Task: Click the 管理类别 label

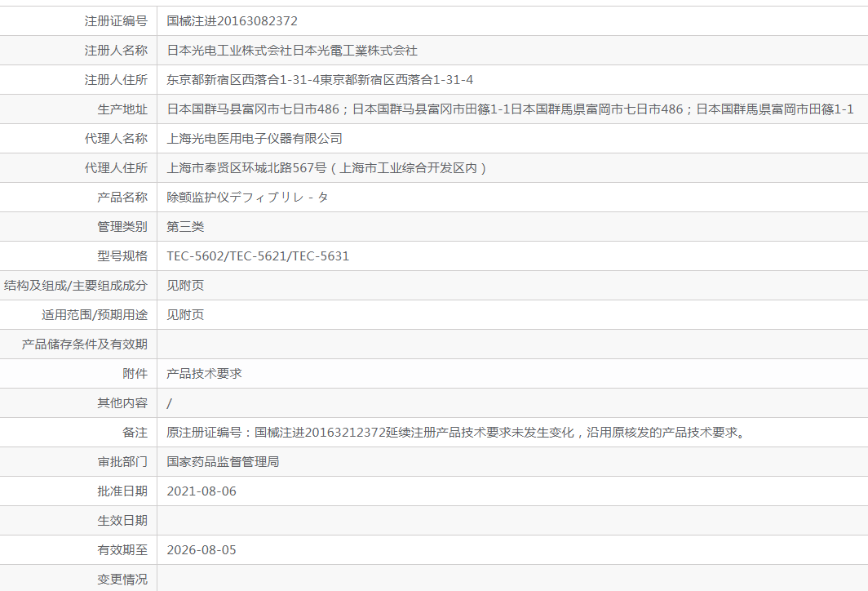Action: [x=122, y=227]
